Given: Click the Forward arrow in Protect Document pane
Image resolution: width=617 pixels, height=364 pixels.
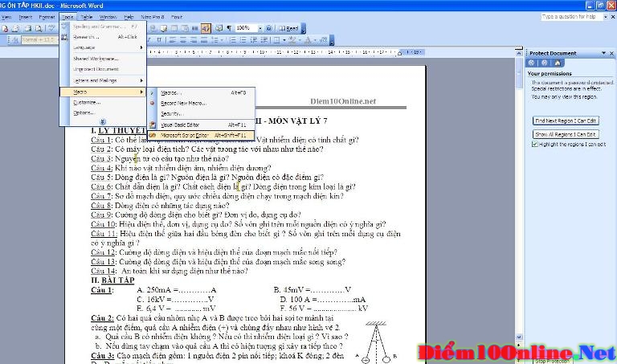Looking at the screenshot, I should [544, 63].
